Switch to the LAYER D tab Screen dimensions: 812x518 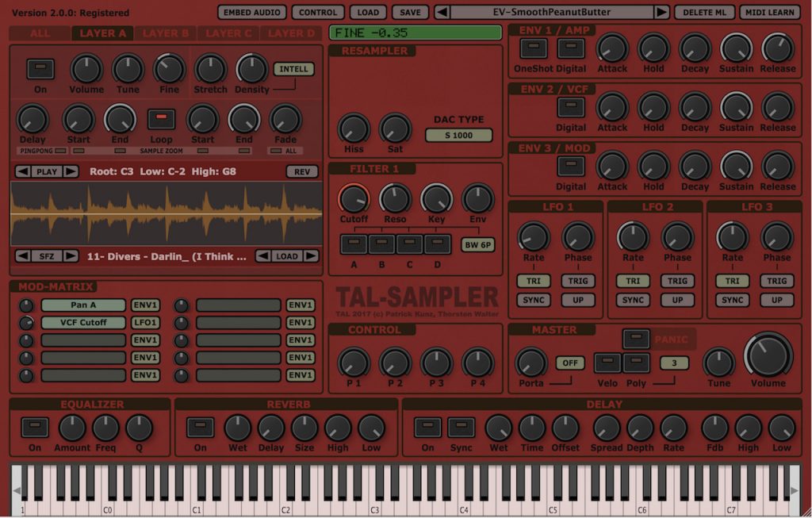click(x=290, y=33)
